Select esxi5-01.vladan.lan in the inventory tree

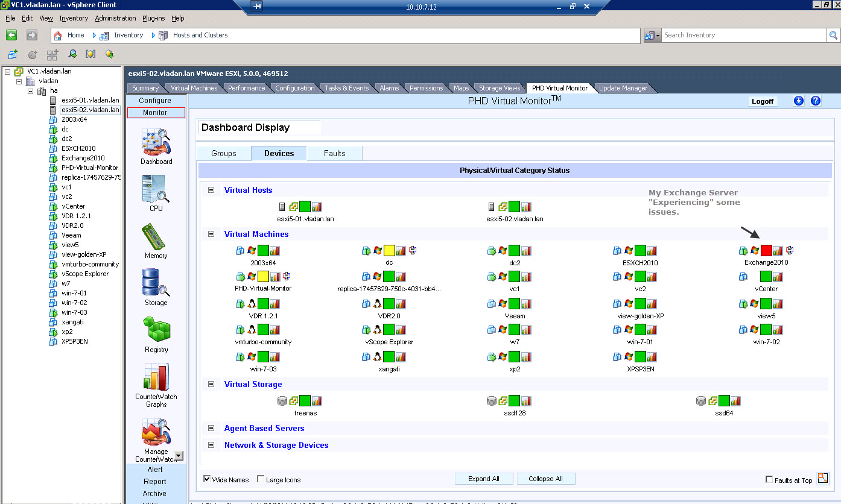coord(90,100)
